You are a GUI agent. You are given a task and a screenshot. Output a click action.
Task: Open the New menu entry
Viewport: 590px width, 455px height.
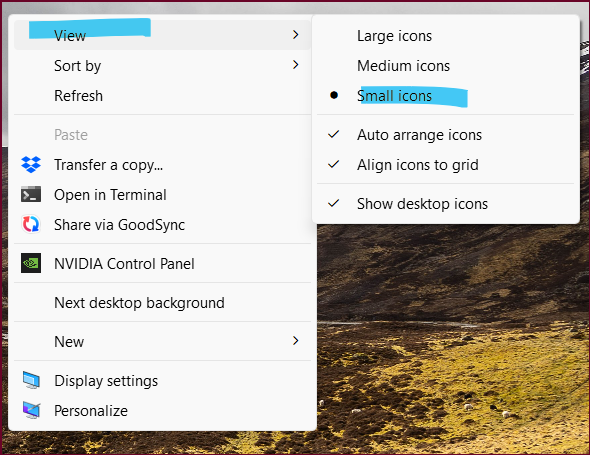coord(162,341)
